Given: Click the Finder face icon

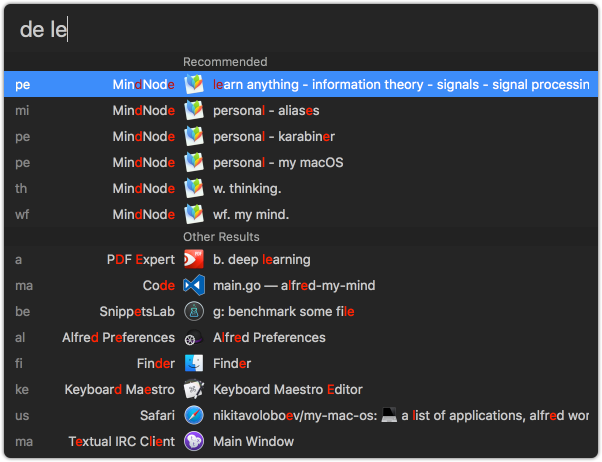Looking at the screenshot, I should [x=194, y=363].
